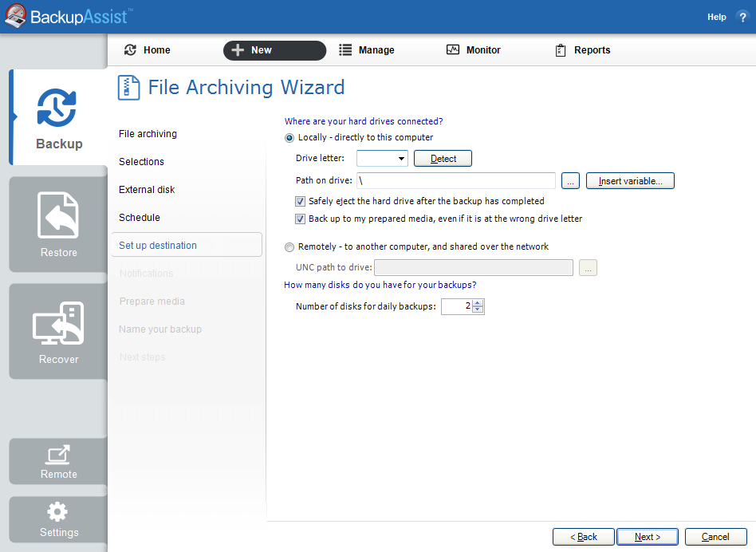756x552 pixels.
Task: Go to File archiving wizard step
Action: point(148,134)
